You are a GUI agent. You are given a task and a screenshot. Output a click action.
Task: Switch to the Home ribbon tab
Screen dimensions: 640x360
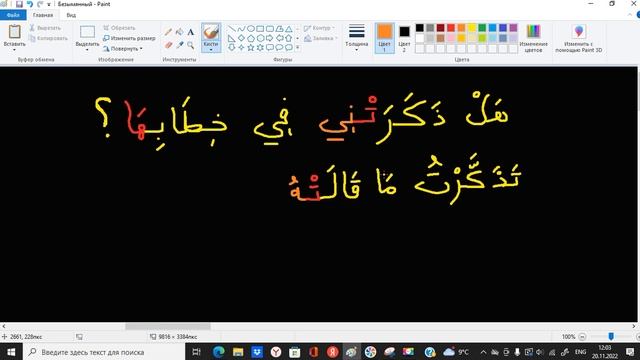click(43, 15)
